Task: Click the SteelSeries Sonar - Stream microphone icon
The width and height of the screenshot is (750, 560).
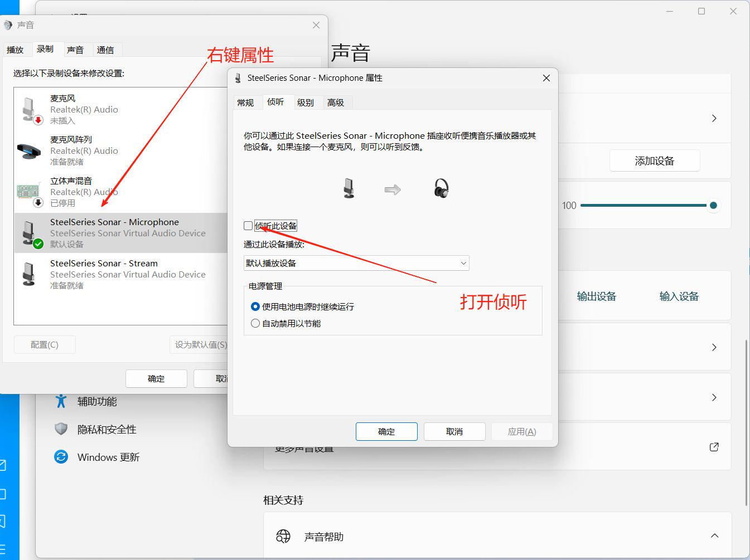Action: tap(29, 274)
